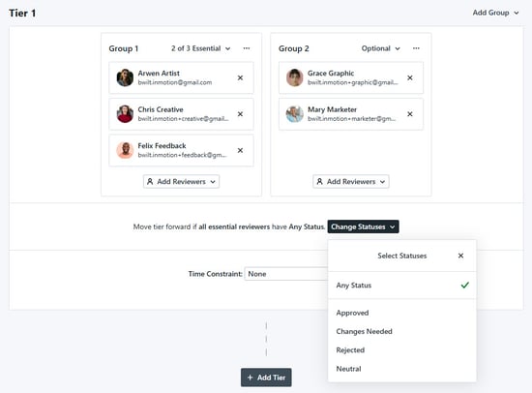Screen dimensions: 532x393
Task: Click the Arwen Artist name text
Action: click(159, 74)
